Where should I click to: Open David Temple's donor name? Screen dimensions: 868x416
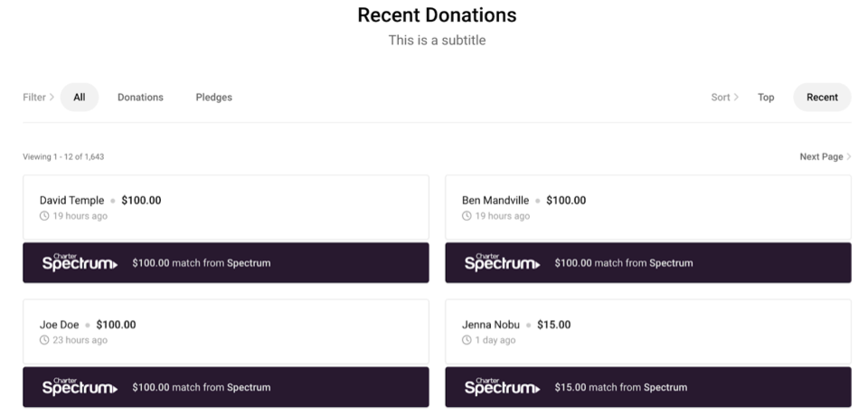(x=71, y=200)
